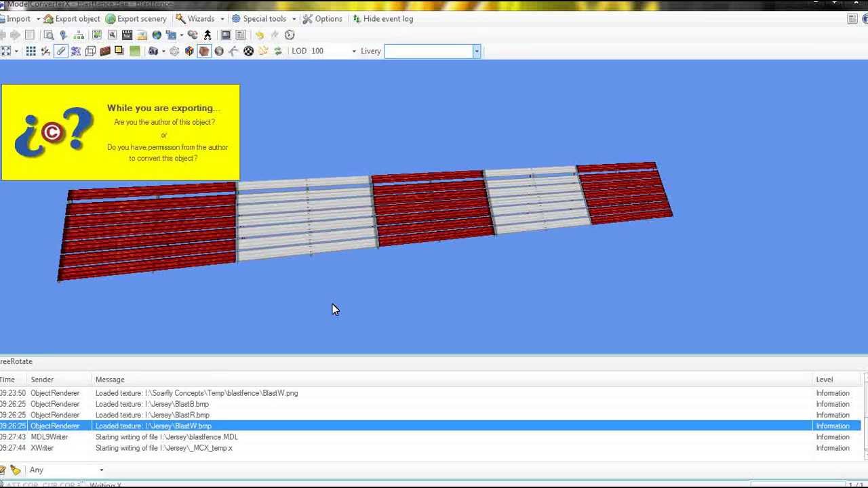Viewport: 868px width, 488px height.
Task: Click the zoom-to-fit expand arrows icon
Action: click(x=5, y=51)
